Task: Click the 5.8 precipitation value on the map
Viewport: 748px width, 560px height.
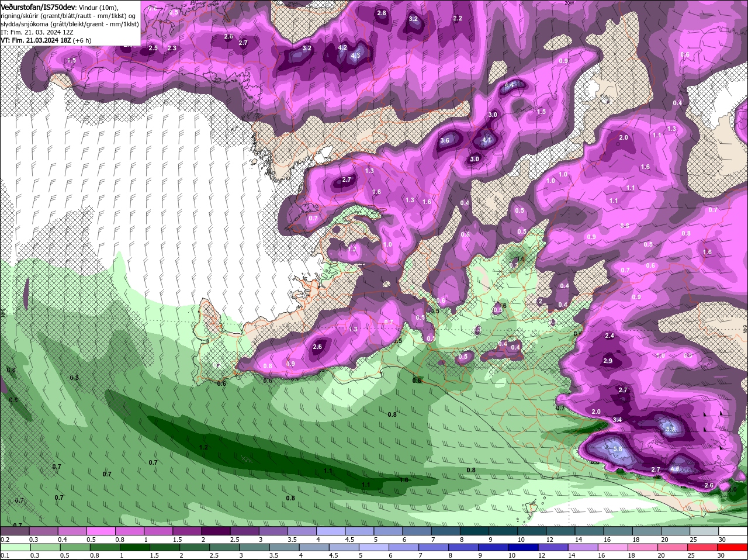Action: pos(618,449)
